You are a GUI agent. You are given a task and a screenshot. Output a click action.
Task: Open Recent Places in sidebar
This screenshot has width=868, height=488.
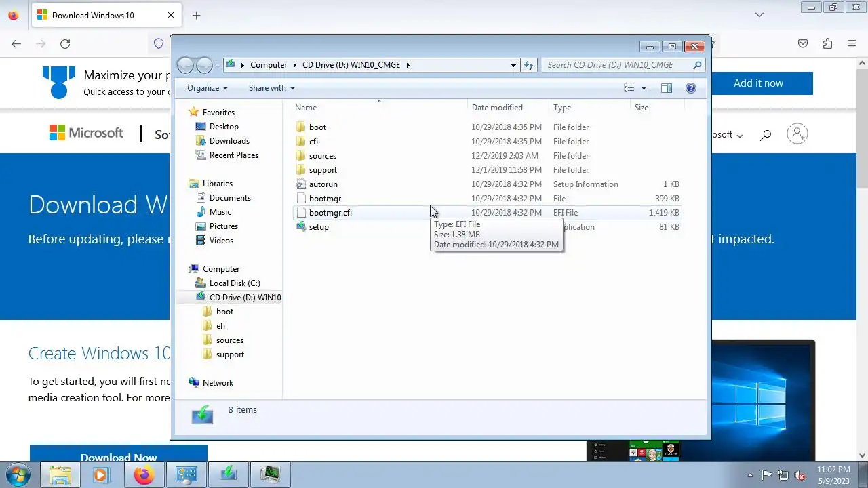(233, 155)
